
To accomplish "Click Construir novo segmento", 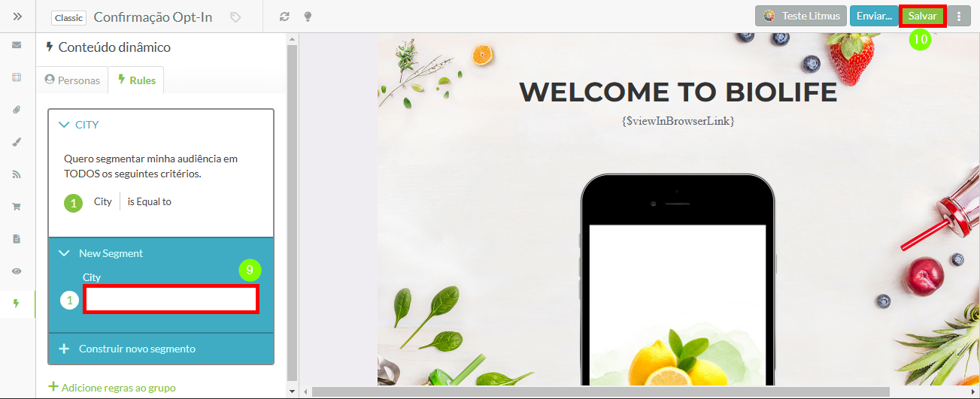I will (x=161, y=349).
